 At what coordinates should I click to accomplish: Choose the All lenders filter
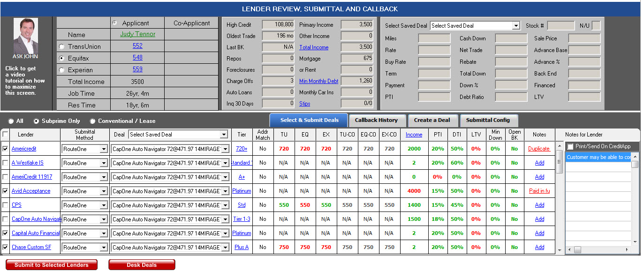11,121
